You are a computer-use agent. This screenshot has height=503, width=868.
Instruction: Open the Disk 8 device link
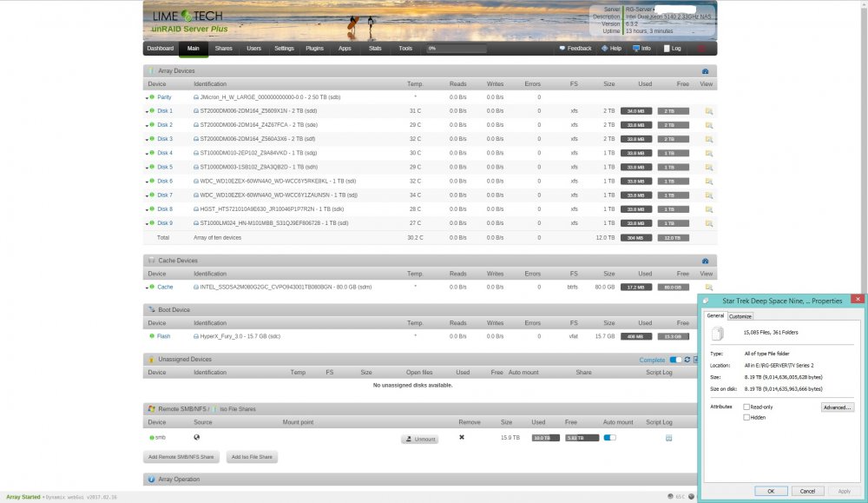165,209
